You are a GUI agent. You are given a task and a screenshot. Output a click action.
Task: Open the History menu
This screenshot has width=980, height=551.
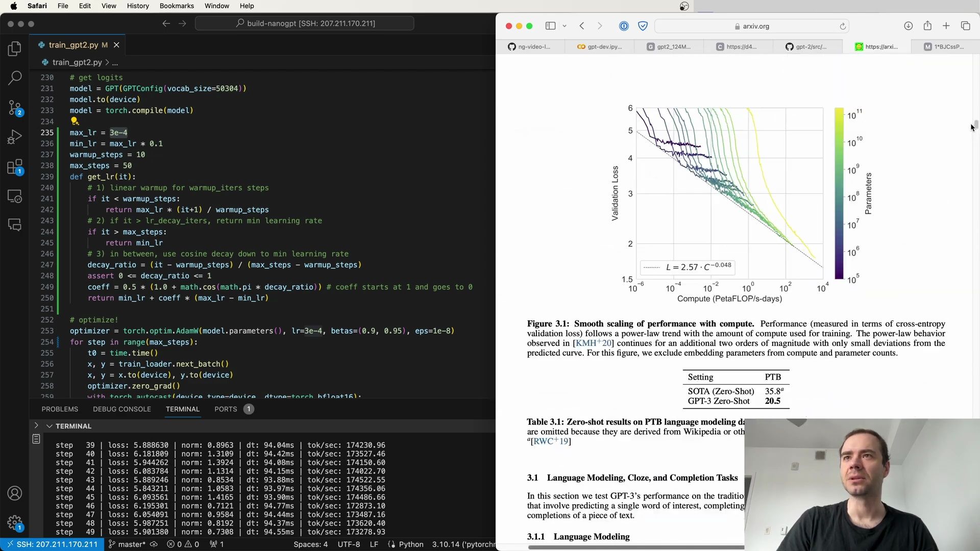coord(138,6)
